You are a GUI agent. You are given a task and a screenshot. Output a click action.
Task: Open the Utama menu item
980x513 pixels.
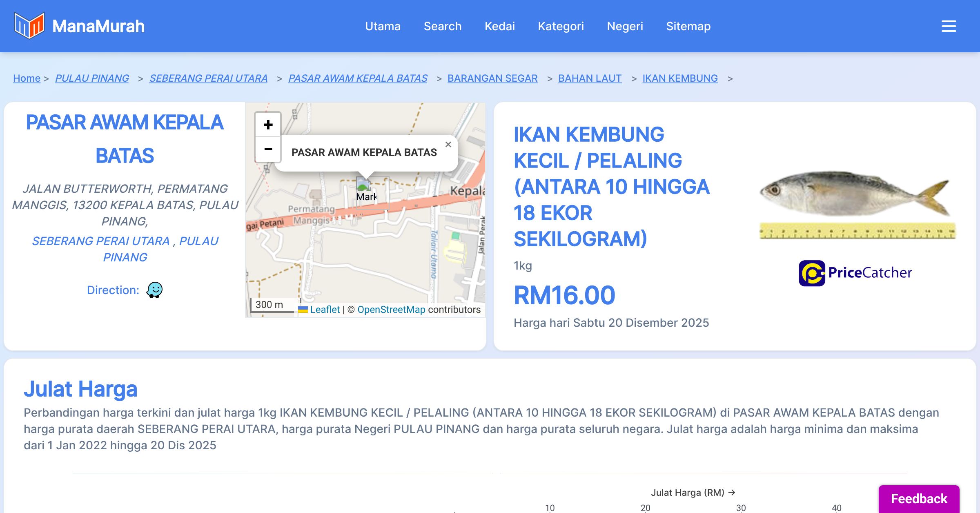pyautogui.click(x=383, y=26)
